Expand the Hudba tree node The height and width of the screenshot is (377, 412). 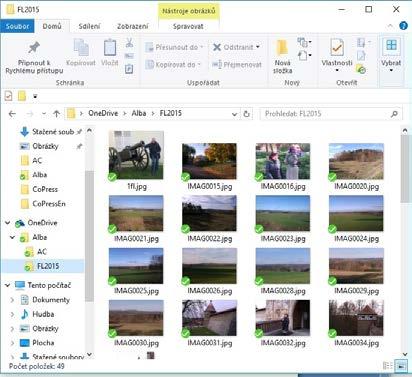(x=12, y=314)
